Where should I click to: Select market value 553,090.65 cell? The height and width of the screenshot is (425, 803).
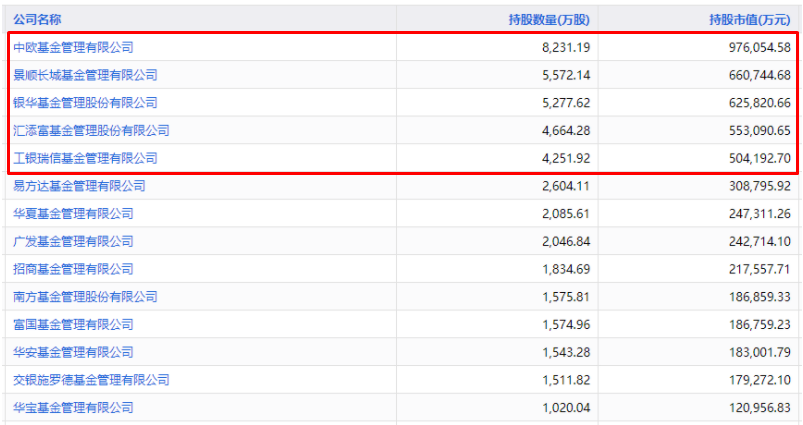tap(760, 131)
